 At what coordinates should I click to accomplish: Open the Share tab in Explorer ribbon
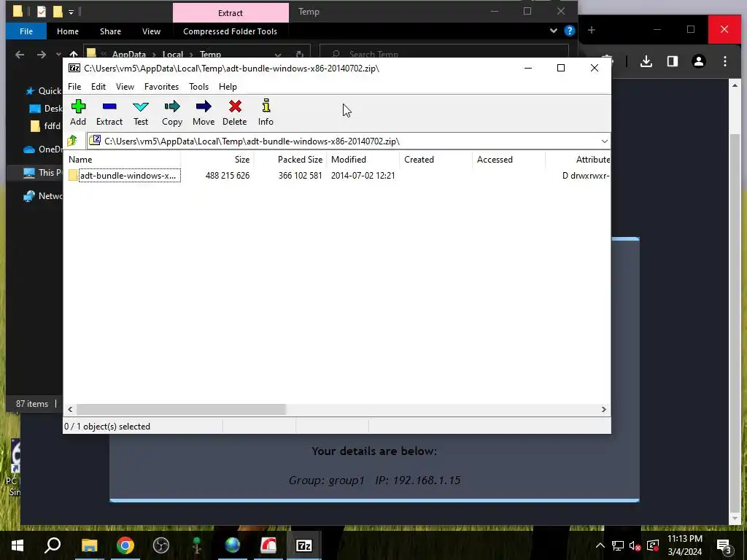(110, 31)
